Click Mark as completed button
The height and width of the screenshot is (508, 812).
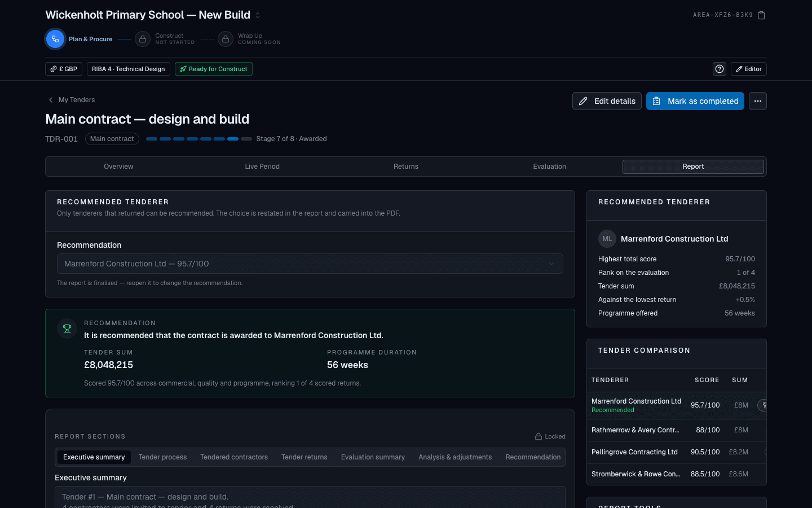click(695, 101)
